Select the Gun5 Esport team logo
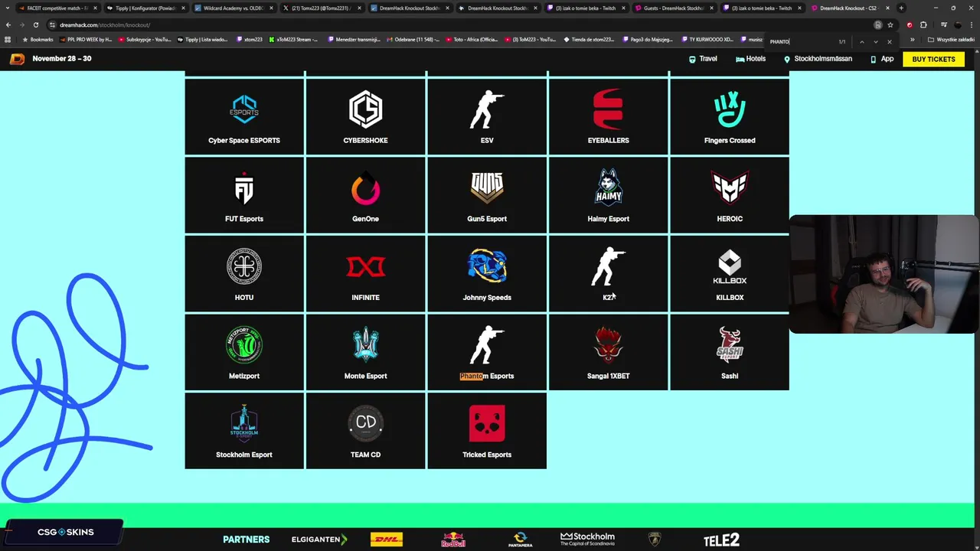The image size is (980, 551). pos(487,188)
